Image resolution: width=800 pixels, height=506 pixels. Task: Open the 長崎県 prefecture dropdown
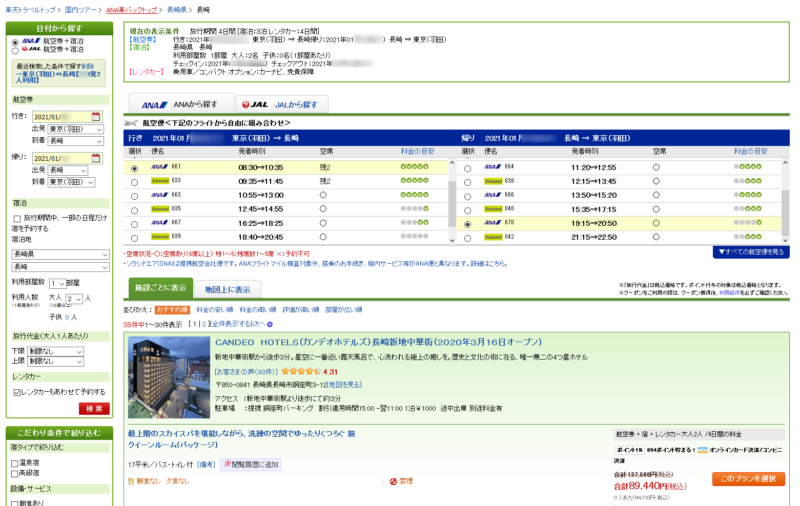click(61, 255)
